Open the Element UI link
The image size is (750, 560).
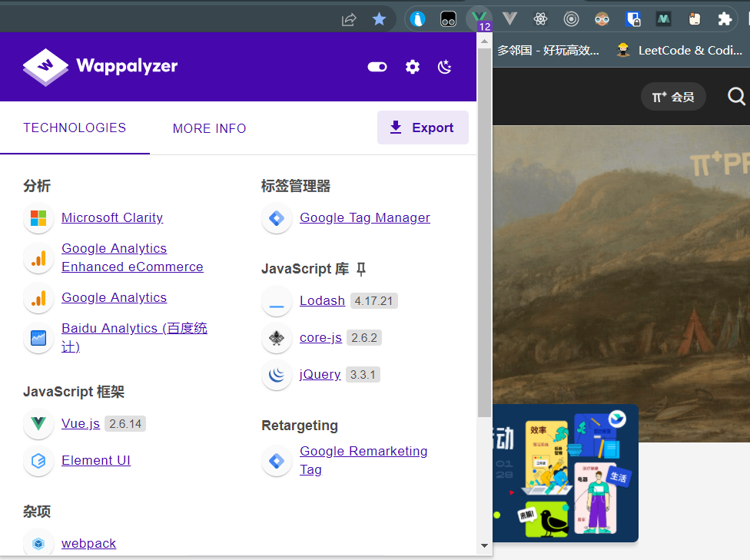click(x=96, y=460)
